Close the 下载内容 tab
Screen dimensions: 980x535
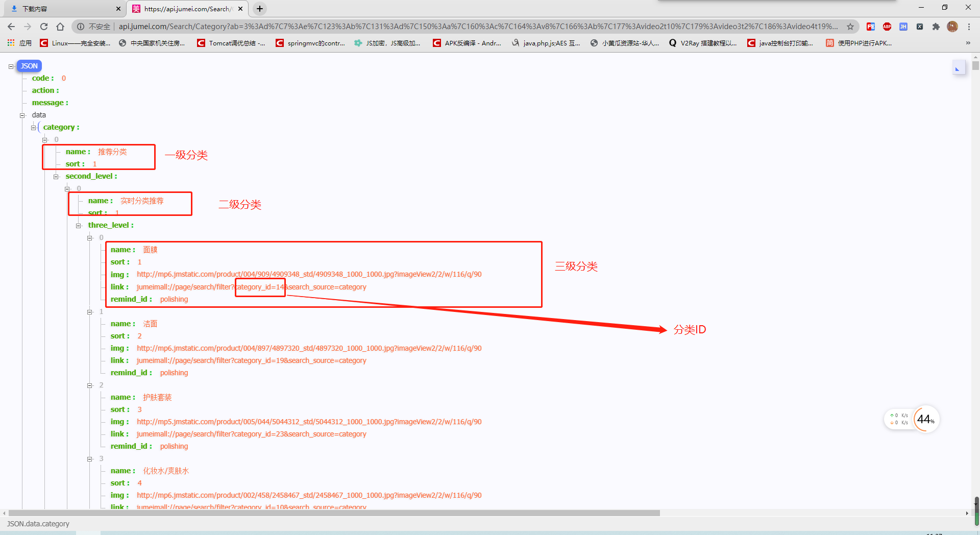pyautogui.click(x=118, y=9)
